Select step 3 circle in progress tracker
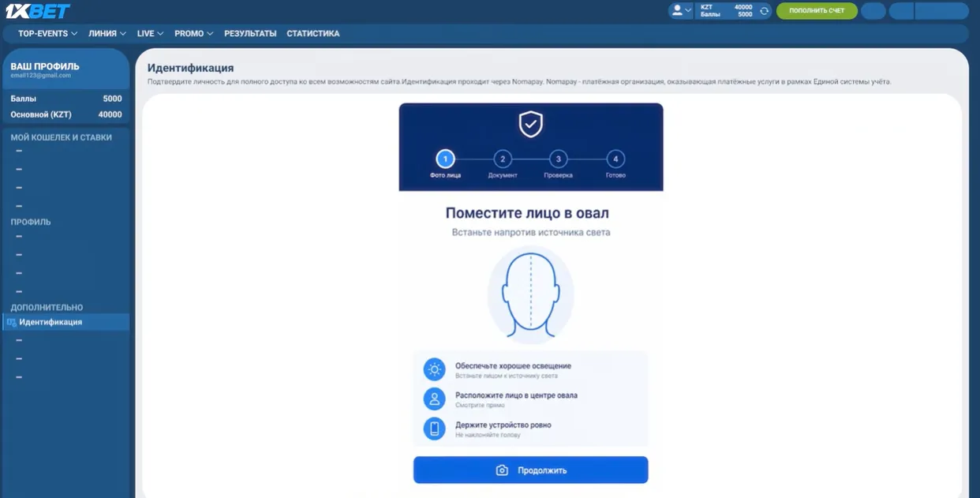The image size is (980, 498). pos(559,159)
